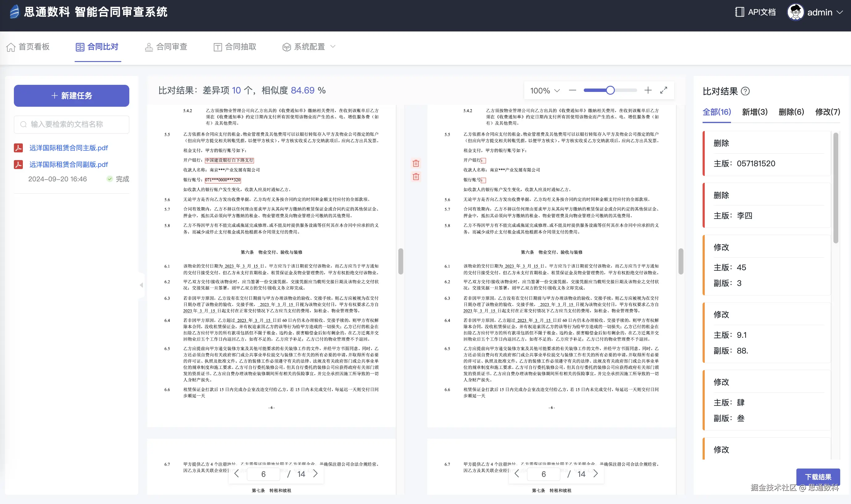The width and height of the screenshot is (851, 504).
Task: Click the help question mark beside 比对结果
Action: click(745, 91)
